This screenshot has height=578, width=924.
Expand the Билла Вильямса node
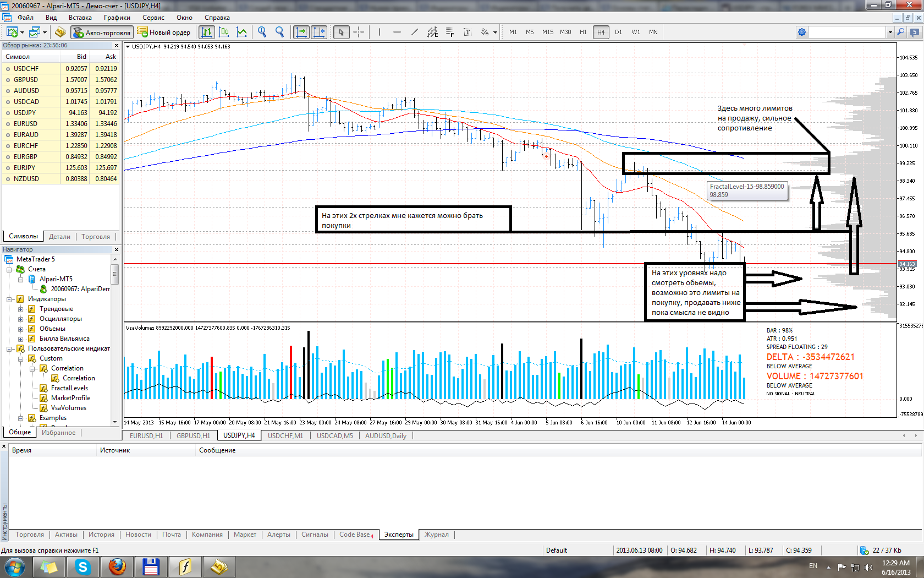21,339
